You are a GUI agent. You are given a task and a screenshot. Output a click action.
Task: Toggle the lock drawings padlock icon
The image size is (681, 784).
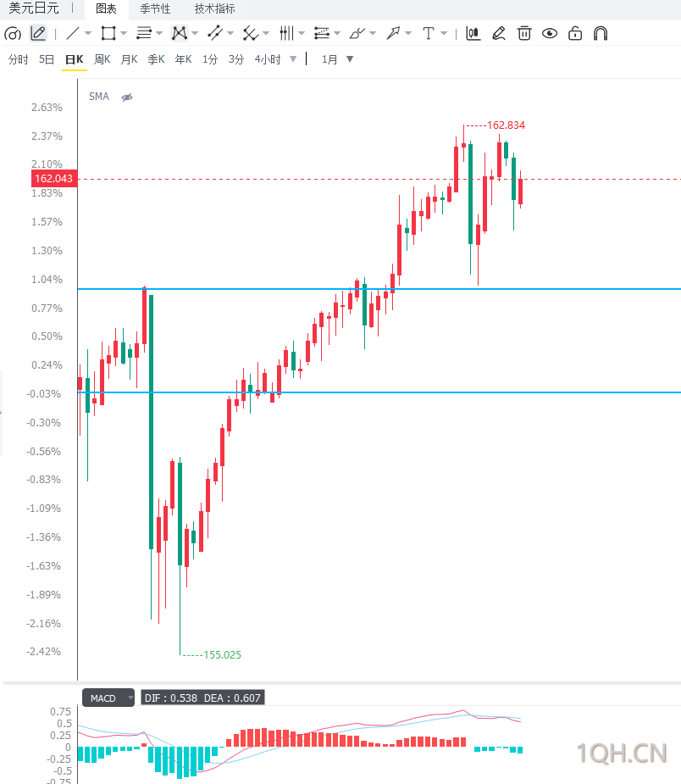[x=575, y=34]
